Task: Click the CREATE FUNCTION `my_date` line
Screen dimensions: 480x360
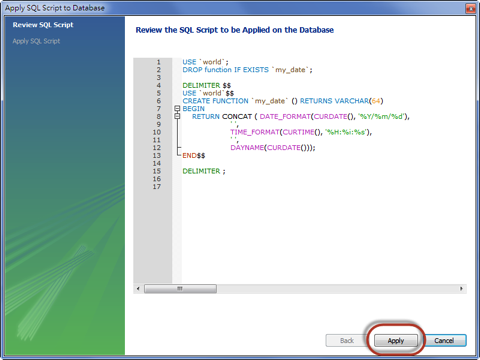Action: 283,101
